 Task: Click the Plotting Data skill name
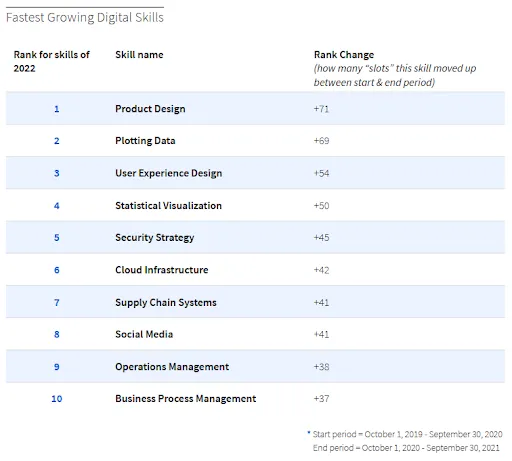(145, 141)
